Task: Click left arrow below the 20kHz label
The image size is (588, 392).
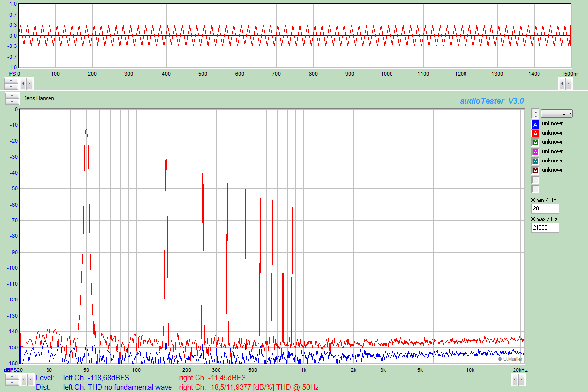Action: 514,380
